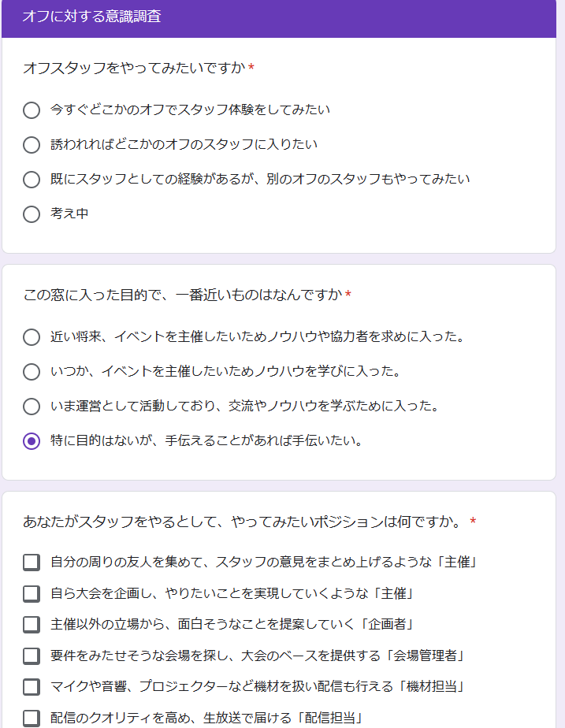Click question あなたがスタッフをやるとして heading
565x728 pixels.
243,522
